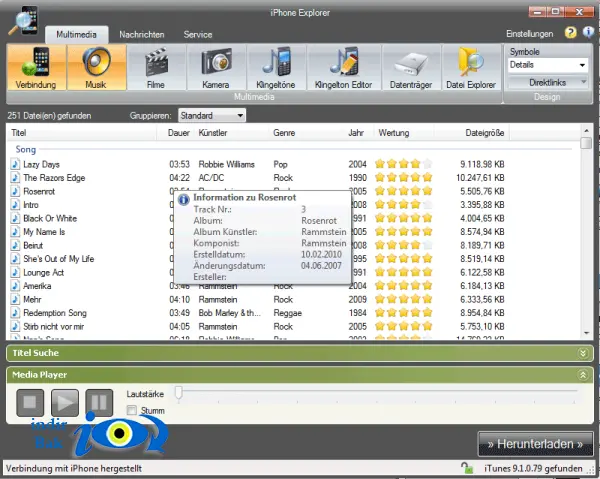Enable the Stumm mute checkbox
The height and width of the screenshot is (479, 600).
coord(132,411)
